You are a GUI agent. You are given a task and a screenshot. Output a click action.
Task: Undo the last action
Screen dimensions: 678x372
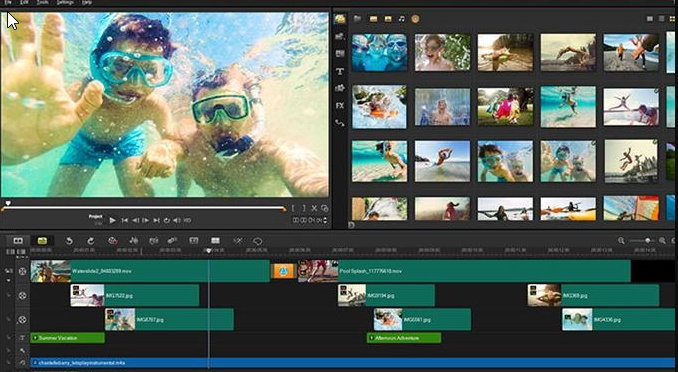click(x=69, y=241)
